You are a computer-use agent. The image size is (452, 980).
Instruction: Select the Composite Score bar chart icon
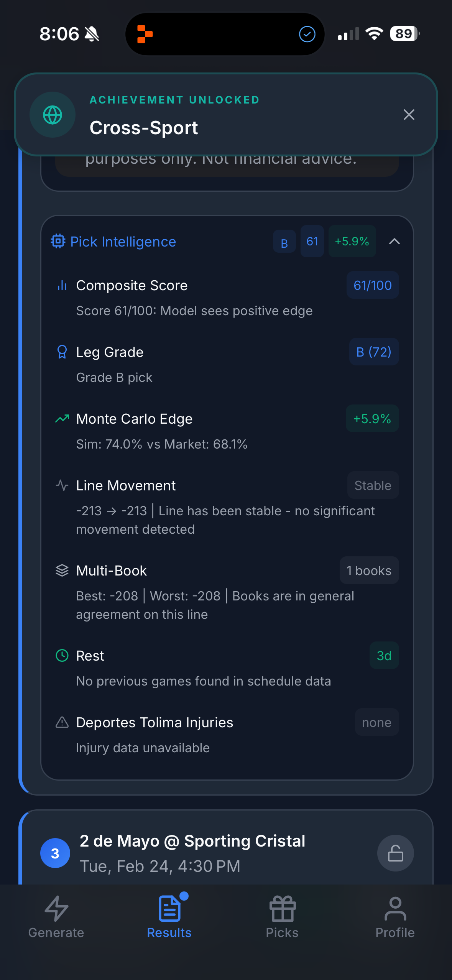point(62,285)
